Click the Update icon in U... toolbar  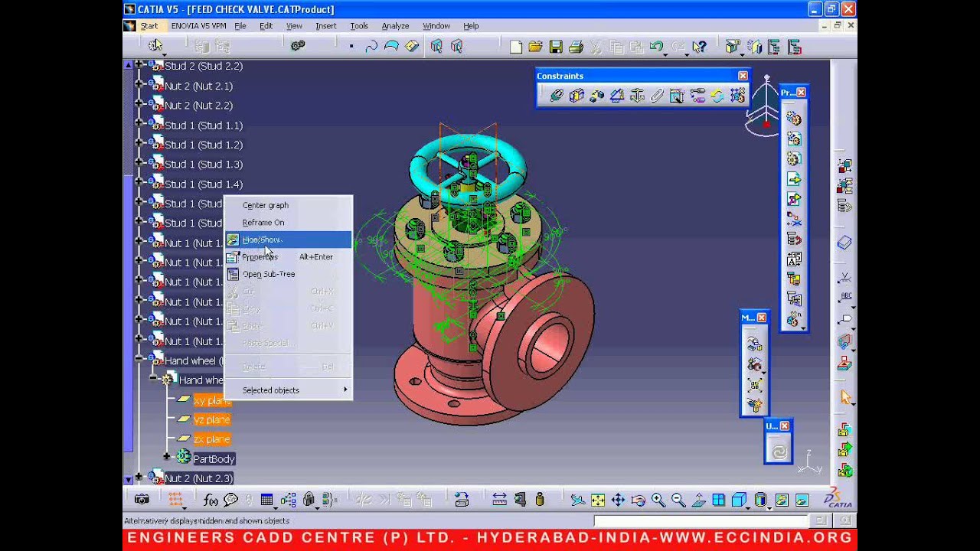(779, 452)
